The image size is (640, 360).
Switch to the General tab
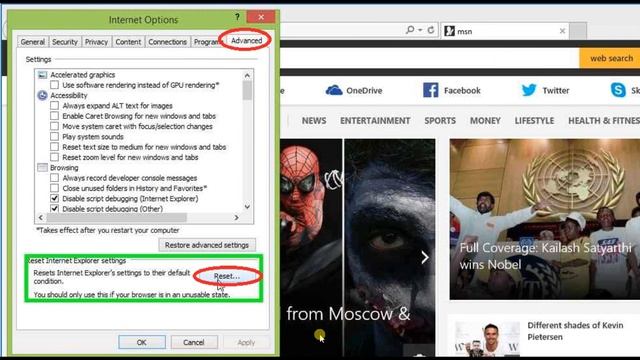click(x=33, y=42)
